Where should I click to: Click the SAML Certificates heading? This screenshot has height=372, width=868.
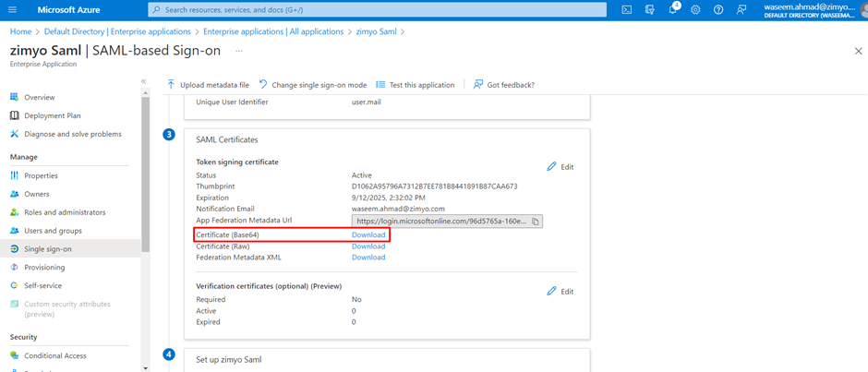[x=227, y=140]
